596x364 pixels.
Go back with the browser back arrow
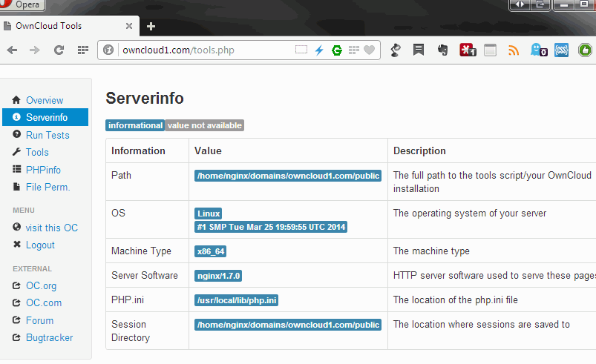pyautogui.click(x=12, y=50)
